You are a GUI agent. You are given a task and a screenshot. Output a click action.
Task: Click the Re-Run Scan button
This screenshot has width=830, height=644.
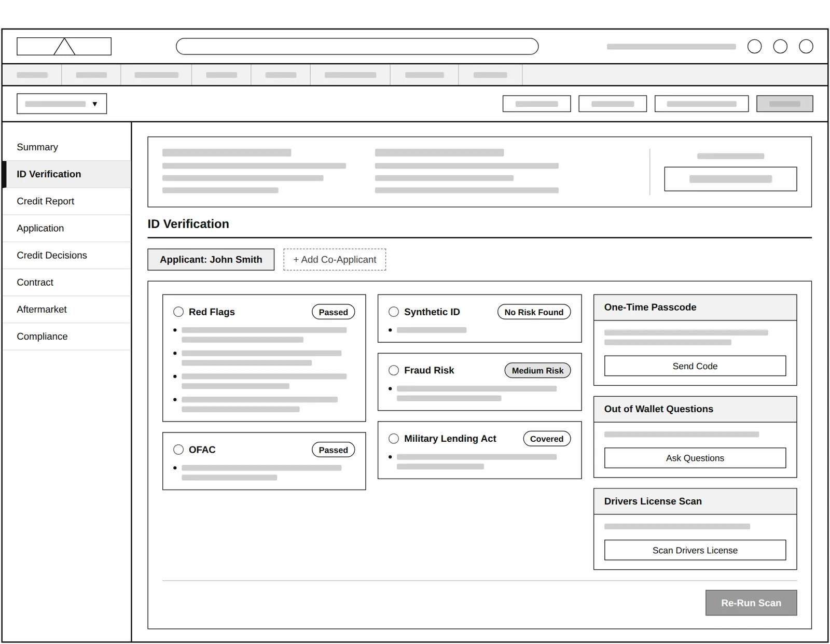tap(751, 603)
